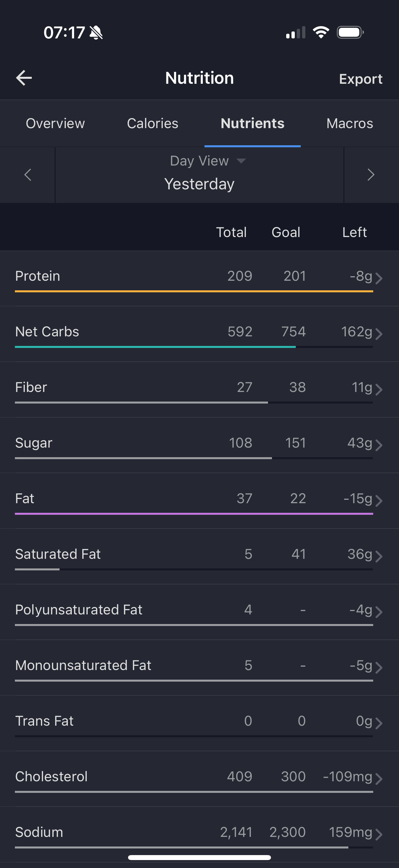Switch to the Calories tab
This screenshot has height=868, width=399.
[x=153, y=123]
